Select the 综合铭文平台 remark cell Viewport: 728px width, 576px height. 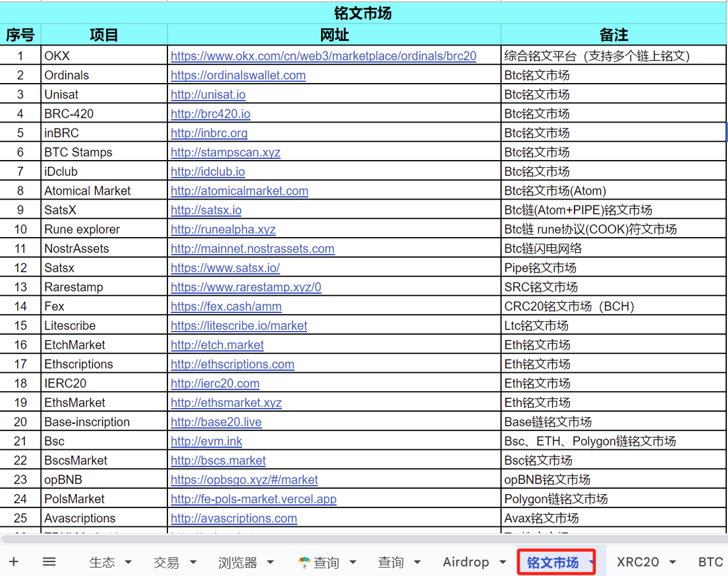tap(614, 56)
